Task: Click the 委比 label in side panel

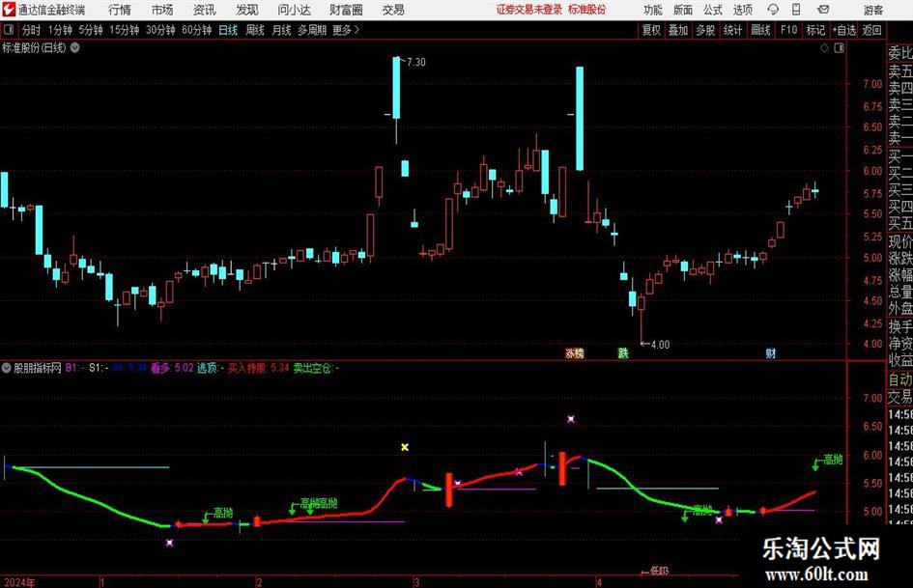Action: 900,53
